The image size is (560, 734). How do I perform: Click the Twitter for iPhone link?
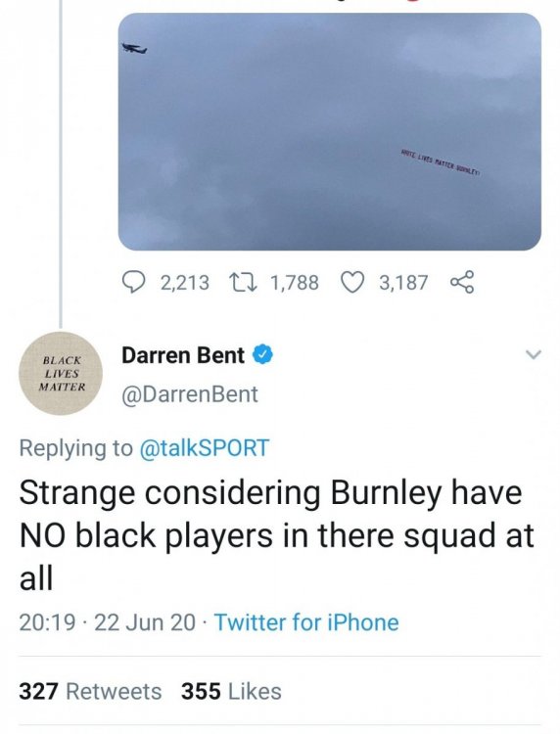306,622
